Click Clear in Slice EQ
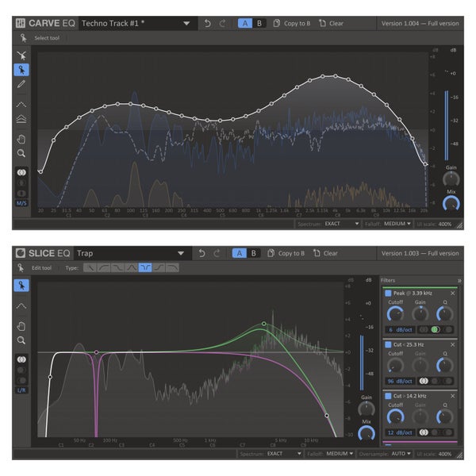This screenshot has width=476, height=476. [x=325, y=253]
